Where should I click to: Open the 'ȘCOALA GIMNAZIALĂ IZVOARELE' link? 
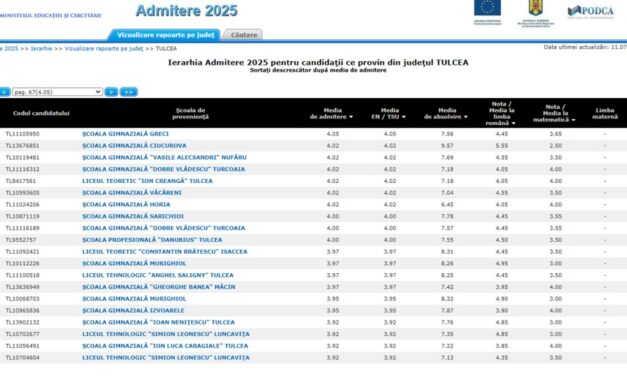tap(133, 310)
